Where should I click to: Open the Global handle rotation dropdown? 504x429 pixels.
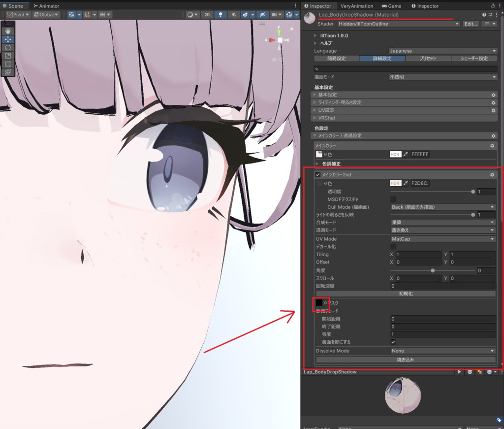click(46, 14)
